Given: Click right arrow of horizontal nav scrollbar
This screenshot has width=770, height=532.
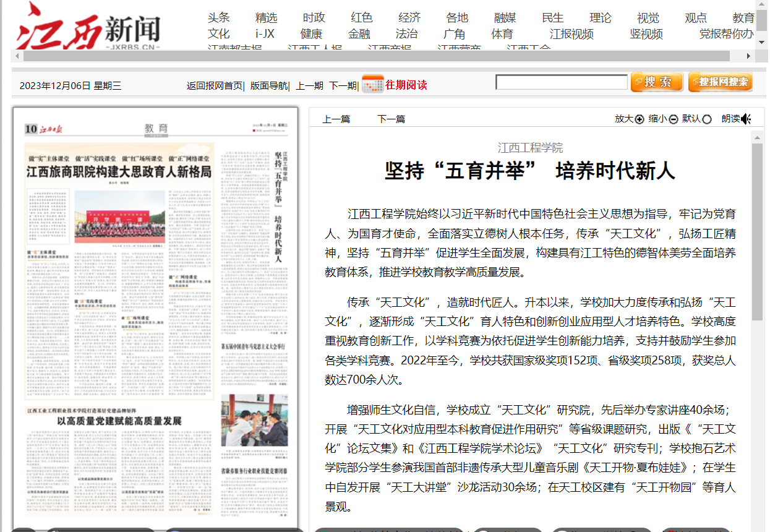Looking at the screenshot, I should (x=748, y=56).
